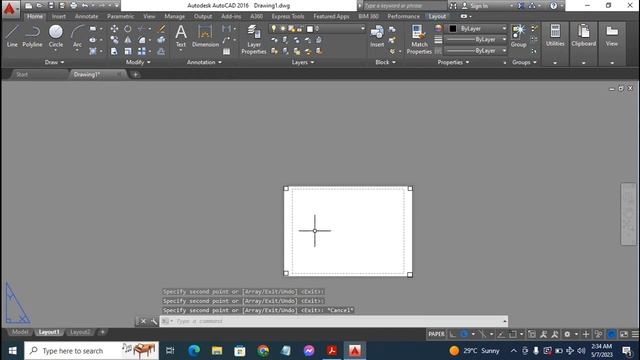The image size is (640, 360).
Task: Expand the Layers panel
Action: click(303, 62)
